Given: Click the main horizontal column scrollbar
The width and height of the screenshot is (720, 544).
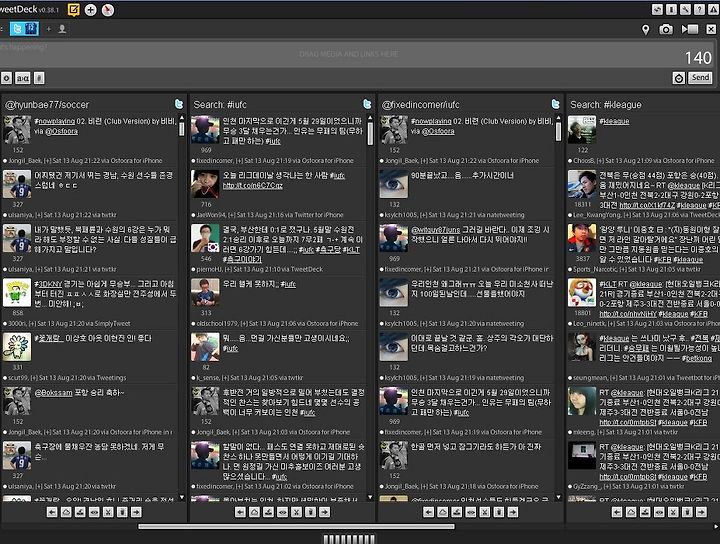Looking at the screenshot, I should coord(297,527).
